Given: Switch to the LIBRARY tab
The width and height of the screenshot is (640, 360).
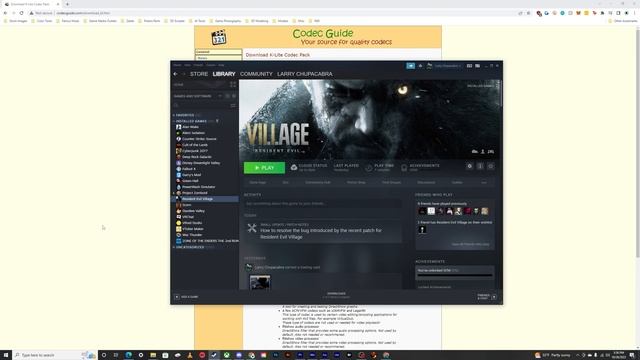Looking at the screenshot, I should click(x=224, y=74).
